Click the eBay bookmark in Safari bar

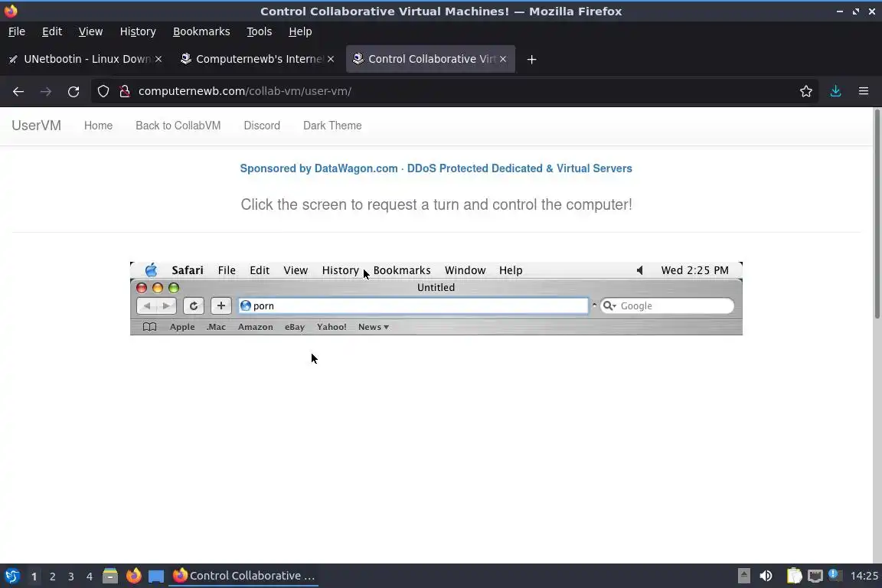[295, 327]
